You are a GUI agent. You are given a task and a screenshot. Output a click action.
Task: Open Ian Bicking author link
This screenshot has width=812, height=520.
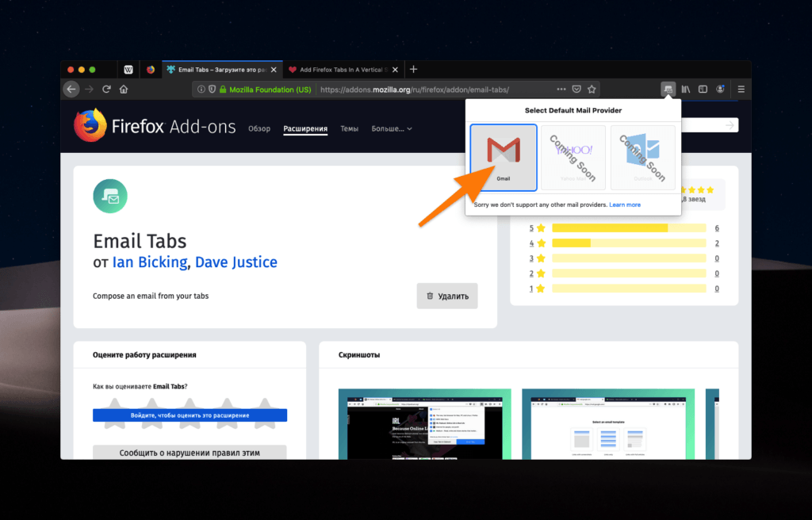[x=150, y=262]
